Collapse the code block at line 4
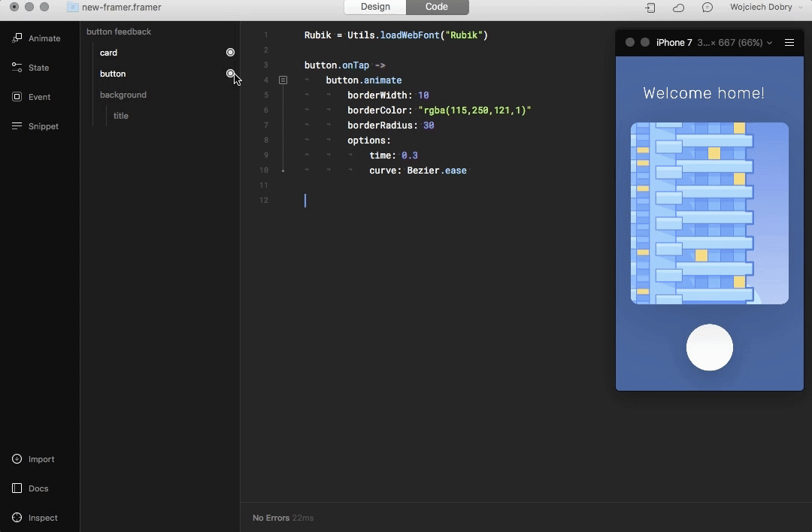This screenshot has height=532, width=812. [283, 80]
